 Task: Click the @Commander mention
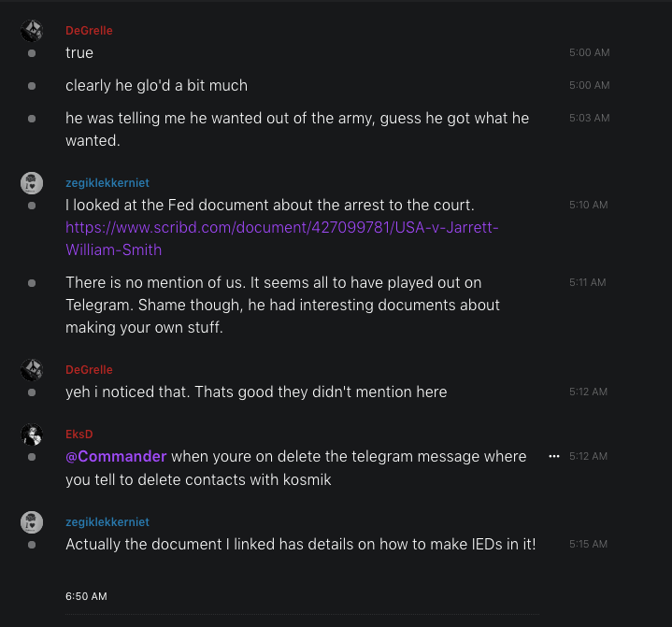tap(116, 457)
